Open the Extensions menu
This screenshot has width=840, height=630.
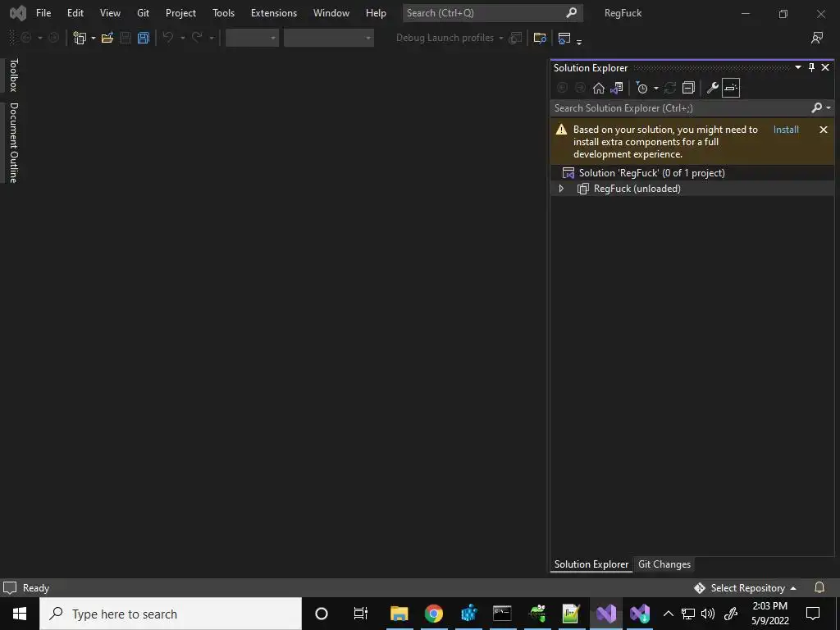(274, 13)
